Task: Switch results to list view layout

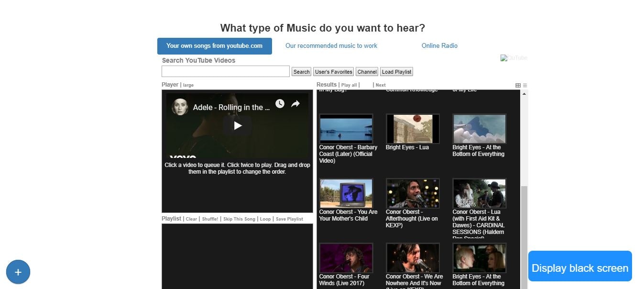Action: [524, 85]
